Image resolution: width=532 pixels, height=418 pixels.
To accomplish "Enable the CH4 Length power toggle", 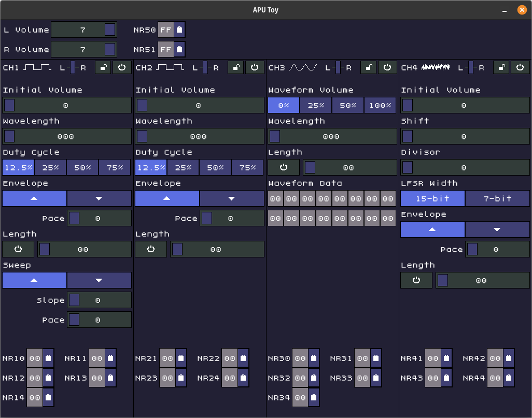I will coord(416,280).
